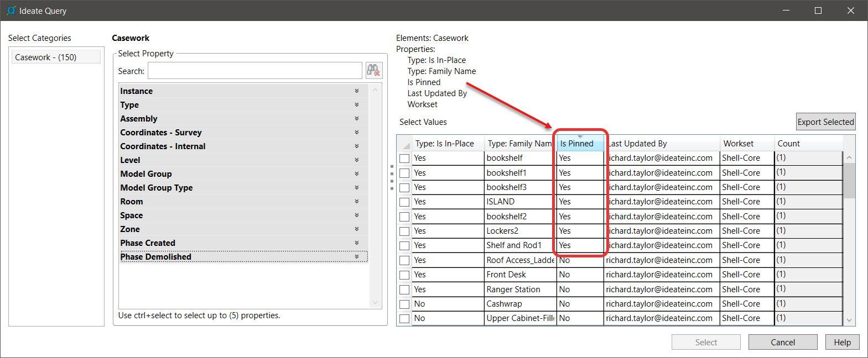This screenshot has width=868, height=358.
Task: Expand the Phase Created group
Action: (x=357, y=243)
